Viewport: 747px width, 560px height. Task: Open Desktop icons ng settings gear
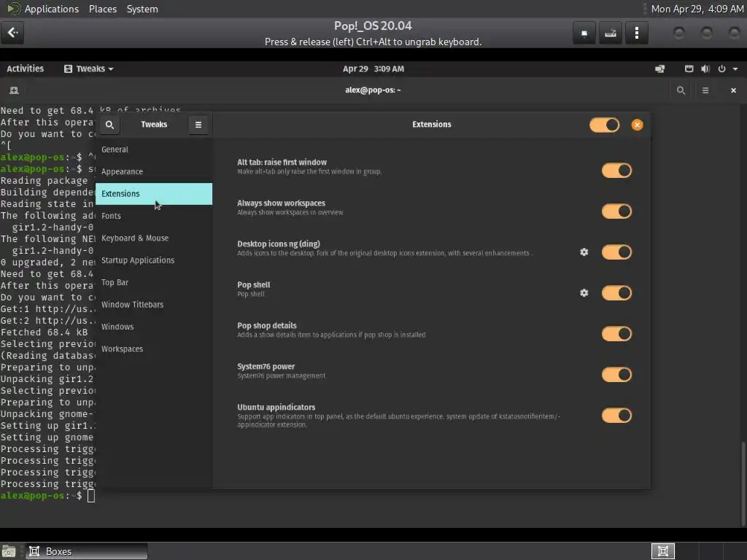[584, 252]
